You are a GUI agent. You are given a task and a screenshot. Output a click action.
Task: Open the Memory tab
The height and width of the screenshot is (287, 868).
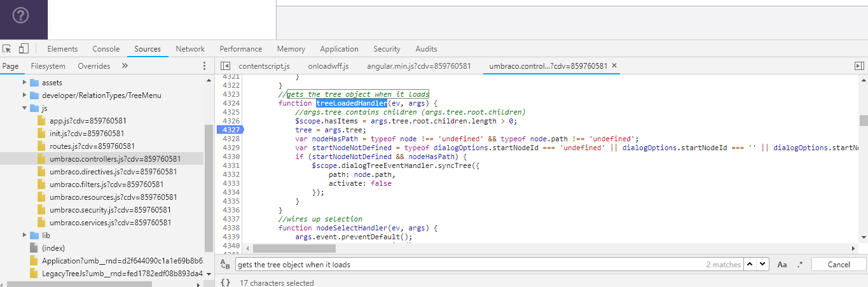[291, 49]
